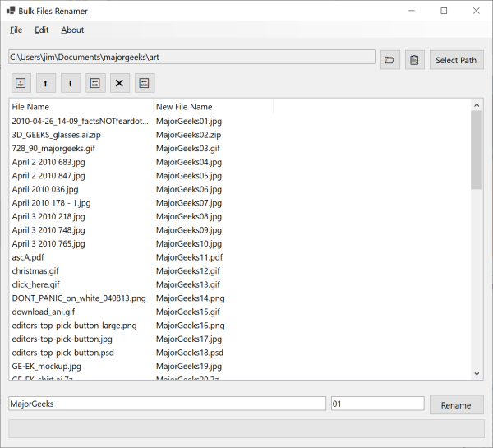Viewport: 493px width, 448px height.
Task: Click the open folder browse icon
Action: click(x=389, y=60)
